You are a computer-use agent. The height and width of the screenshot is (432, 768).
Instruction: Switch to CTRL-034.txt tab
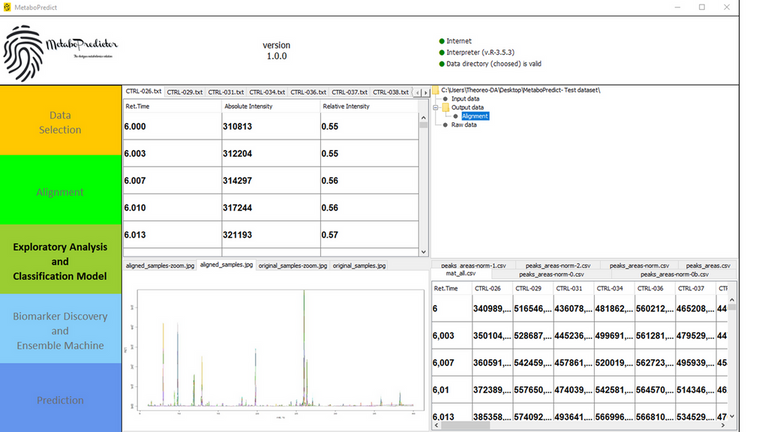coord(267,92)
